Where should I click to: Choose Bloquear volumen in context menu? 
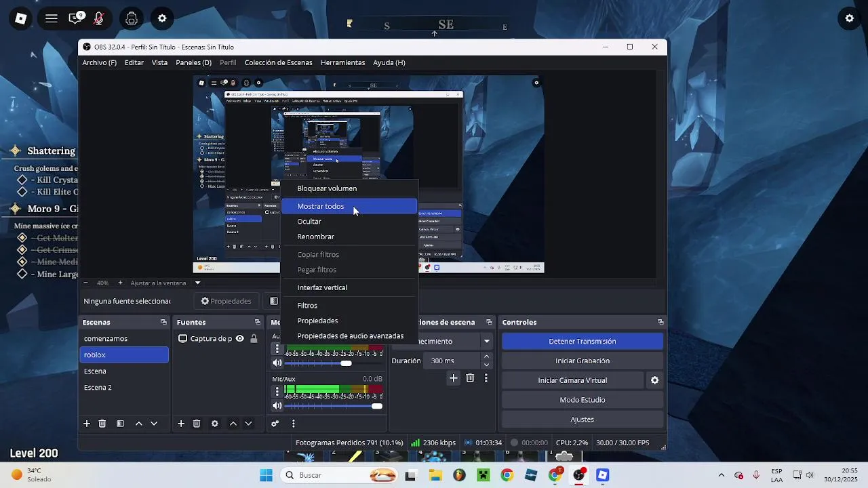coord(349,188)
